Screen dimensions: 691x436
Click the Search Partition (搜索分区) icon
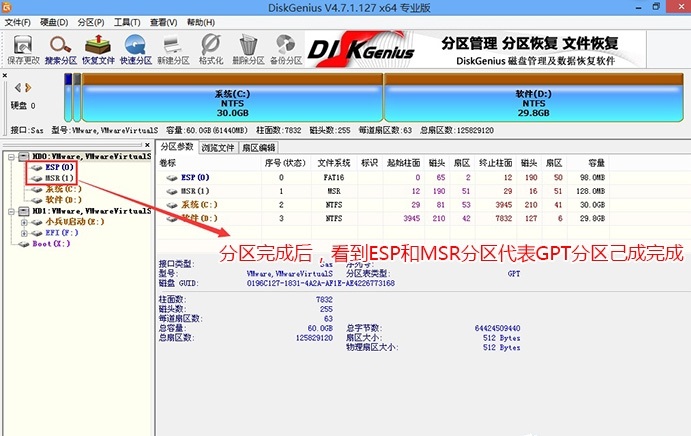tap(61, 49)
